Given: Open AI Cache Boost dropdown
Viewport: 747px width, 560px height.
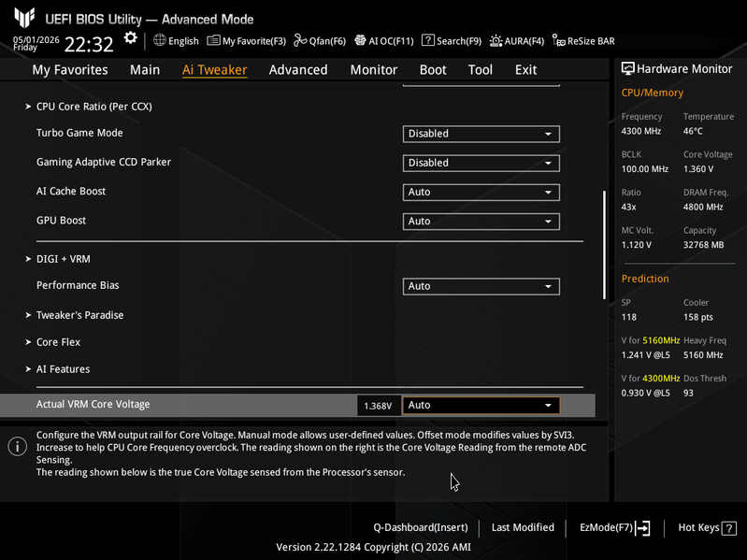Looking at the screenshot, I should [481, 192].
